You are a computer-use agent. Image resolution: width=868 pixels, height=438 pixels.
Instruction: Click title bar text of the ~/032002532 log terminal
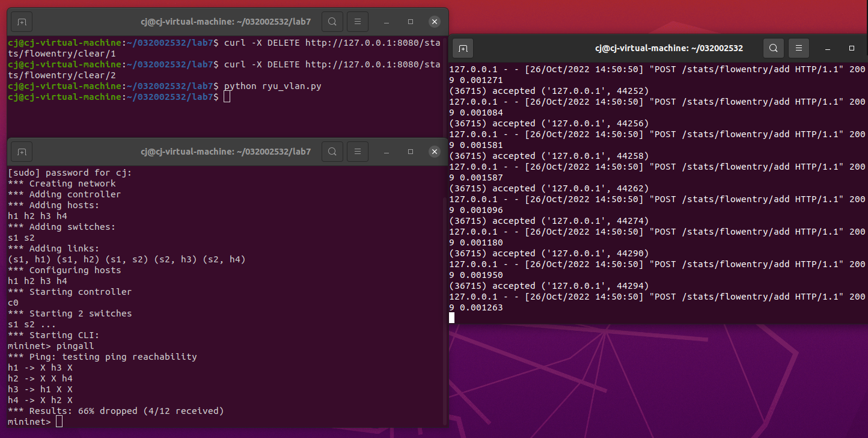pyautogui.click(x=669, y=48)
